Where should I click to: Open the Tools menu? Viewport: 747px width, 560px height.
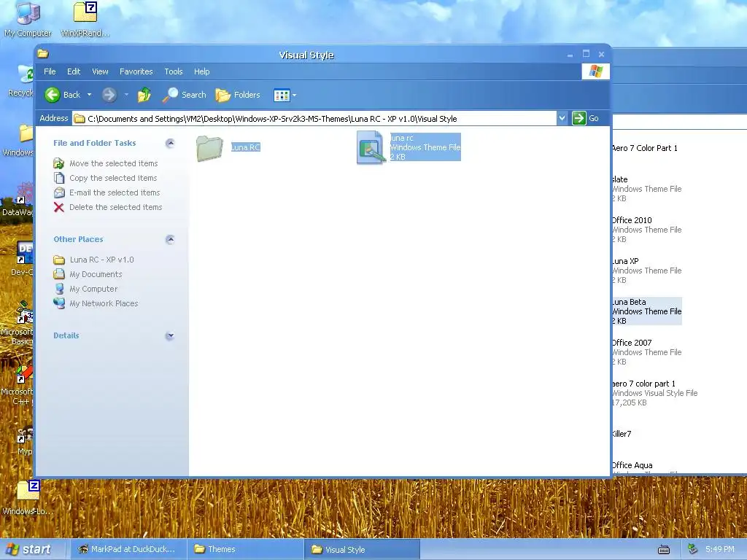(174, 71)
